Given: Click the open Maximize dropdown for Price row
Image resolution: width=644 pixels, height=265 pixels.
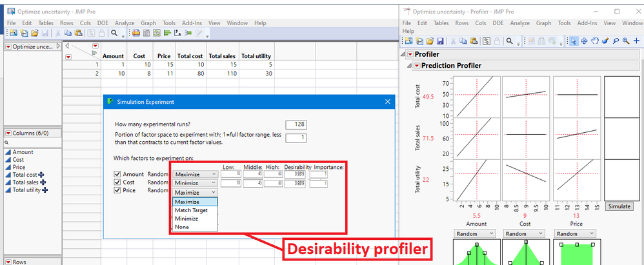Looking at the screenshot, I should [195, 192].
